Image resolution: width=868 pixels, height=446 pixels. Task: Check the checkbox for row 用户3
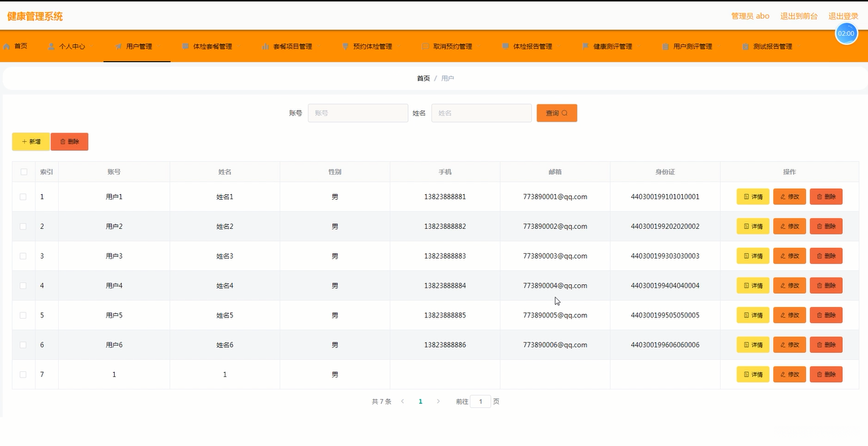pos(24,256)
